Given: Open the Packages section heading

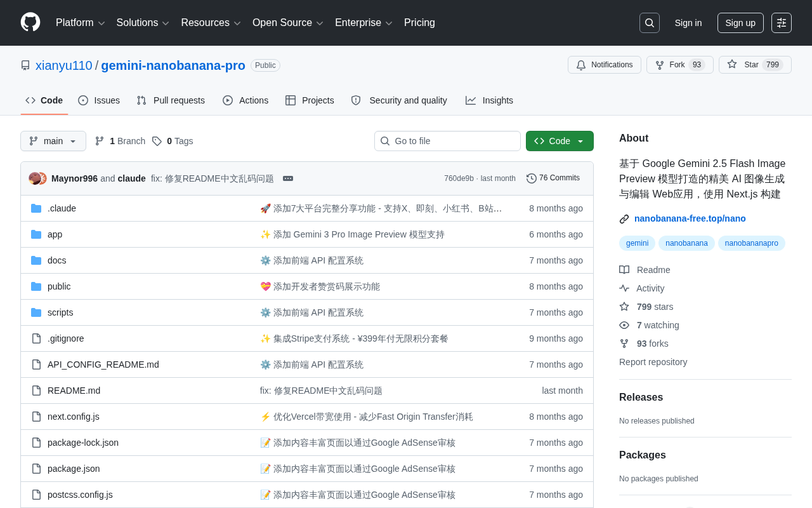Looking at the screenshot, I should pyautogui.click(x=643, y=455).
